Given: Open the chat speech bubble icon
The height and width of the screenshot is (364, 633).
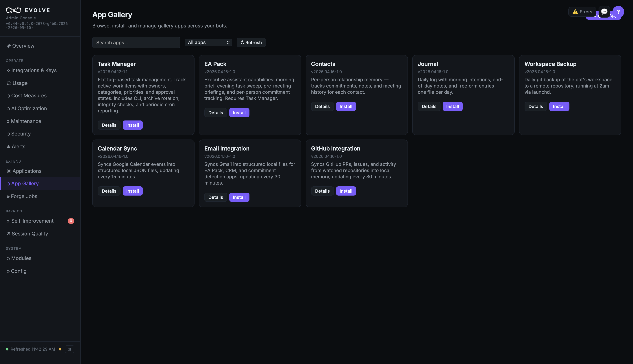Looking at the screenshot, I should tap(604, 12).
